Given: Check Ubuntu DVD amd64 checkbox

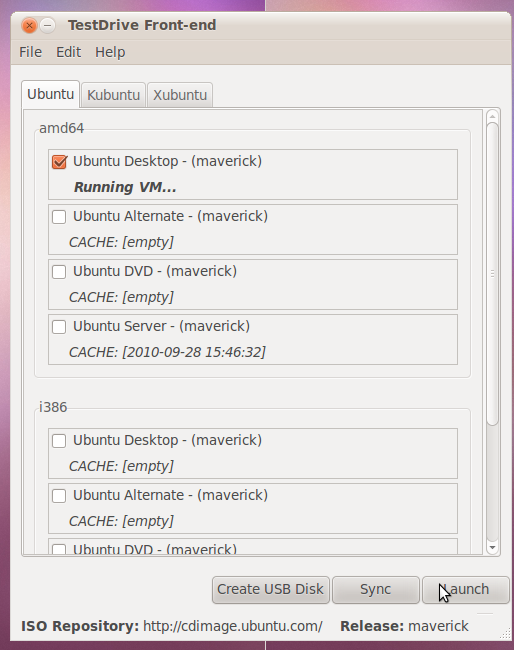Looking at the screenshot, I should [59, 272].
